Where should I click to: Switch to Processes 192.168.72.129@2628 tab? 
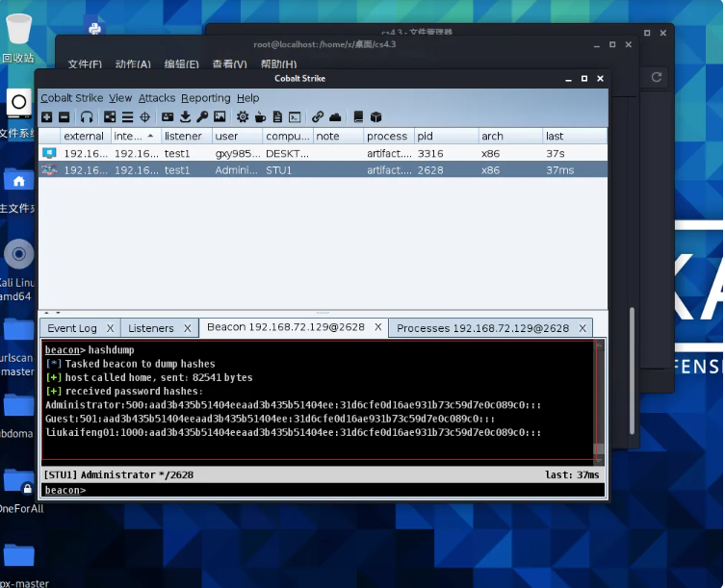(482, 328)
